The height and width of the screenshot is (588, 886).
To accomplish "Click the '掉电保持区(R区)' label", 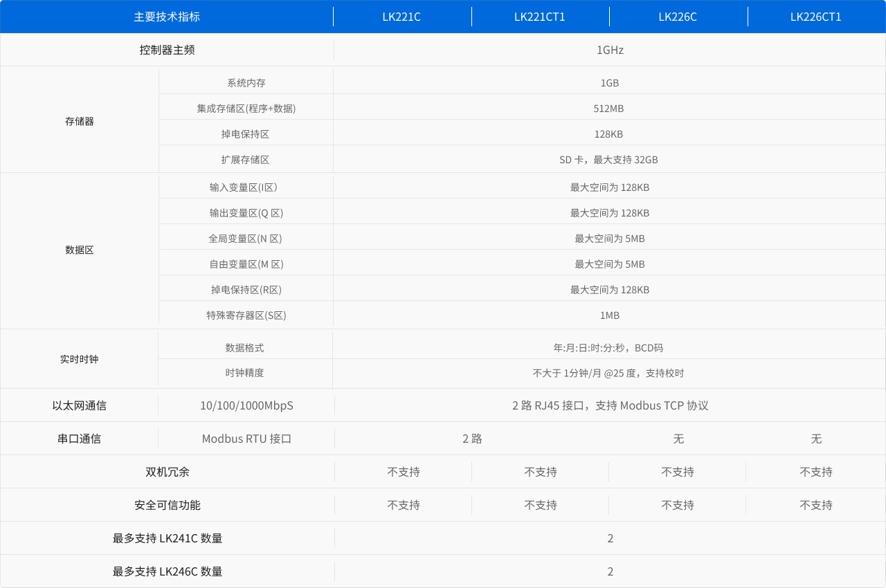I will click(x=246, y=290).
